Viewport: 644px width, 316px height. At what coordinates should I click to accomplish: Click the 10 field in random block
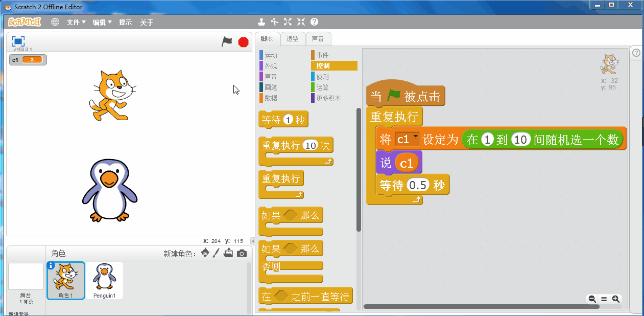[x=521, y=140]
